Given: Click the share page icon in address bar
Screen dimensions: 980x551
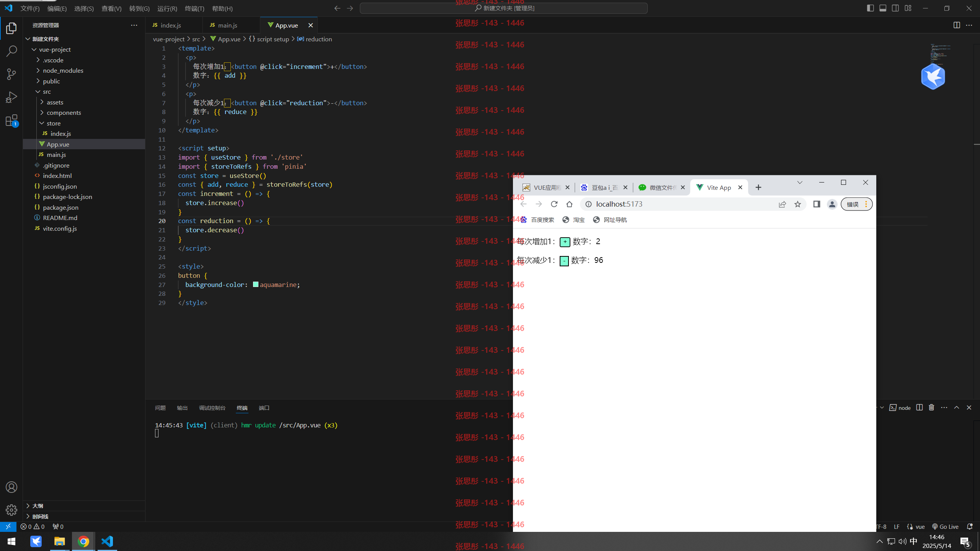Looking at the screenshot, I should [782, 204].
